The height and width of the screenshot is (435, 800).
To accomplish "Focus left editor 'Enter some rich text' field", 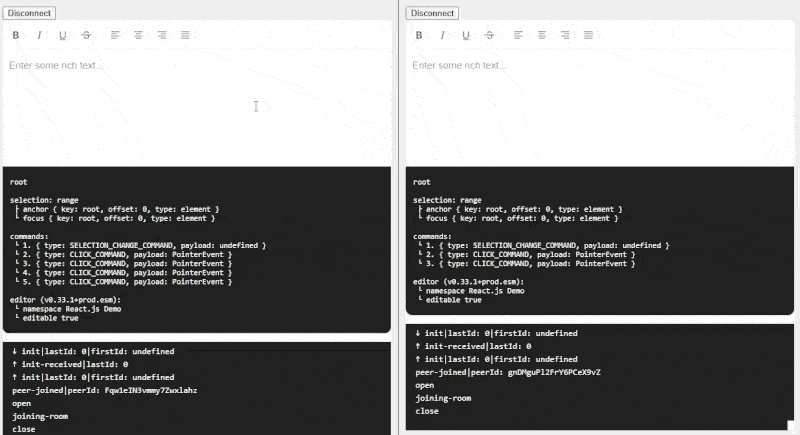I will 197,107.
